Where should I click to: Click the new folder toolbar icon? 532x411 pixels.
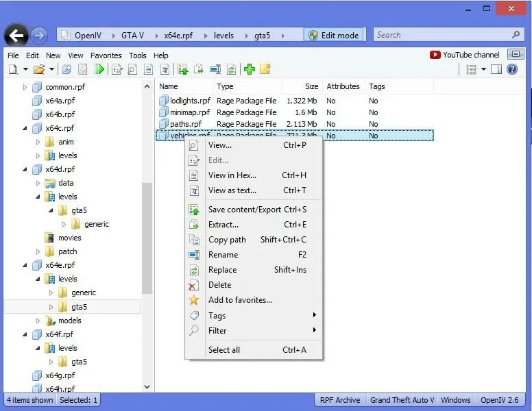265,69
